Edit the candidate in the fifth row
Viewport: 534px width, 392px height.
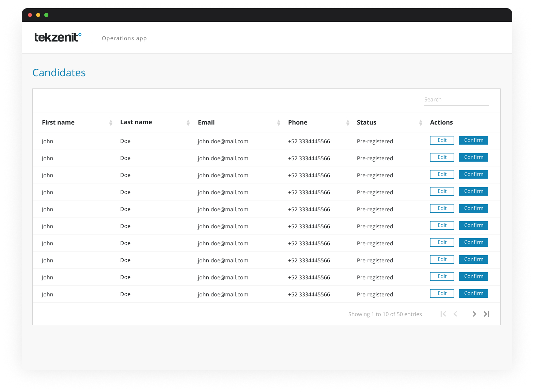[x=442, y=208]
